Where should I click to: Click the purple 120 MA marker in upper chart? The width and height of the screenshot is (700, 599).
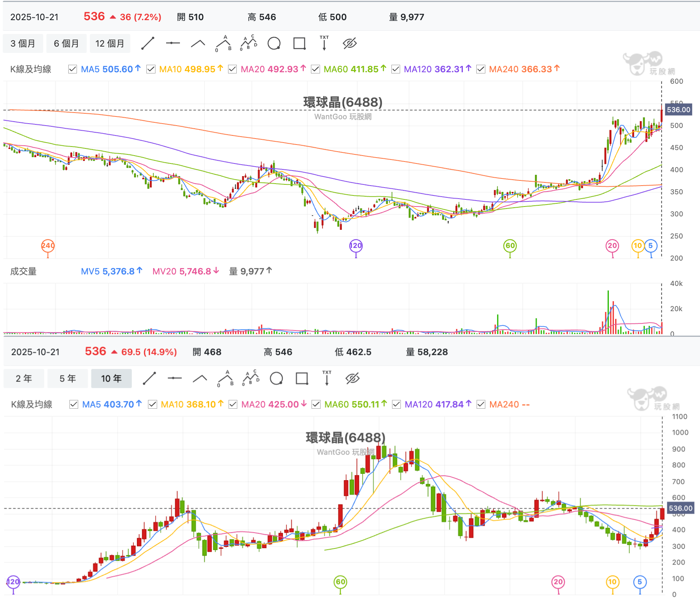[x=356, y=246]
